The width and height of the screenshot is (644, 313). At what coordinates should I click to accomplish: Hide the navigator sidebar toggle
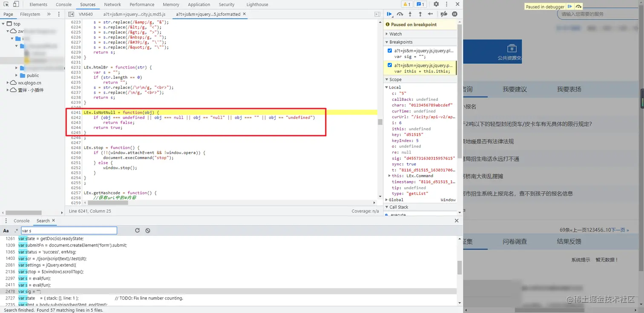tap(71, 14)
